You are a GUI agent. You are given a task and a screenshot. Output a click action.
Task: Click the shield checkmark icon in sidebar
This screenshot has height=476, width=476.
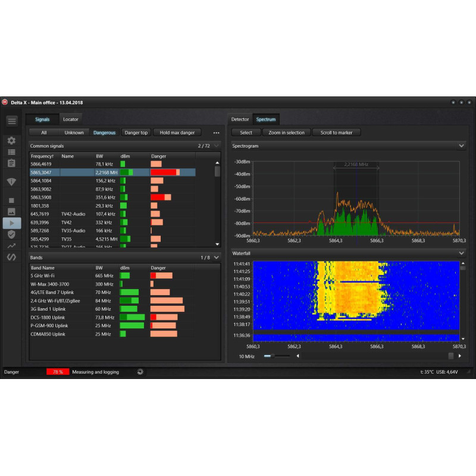11,234
